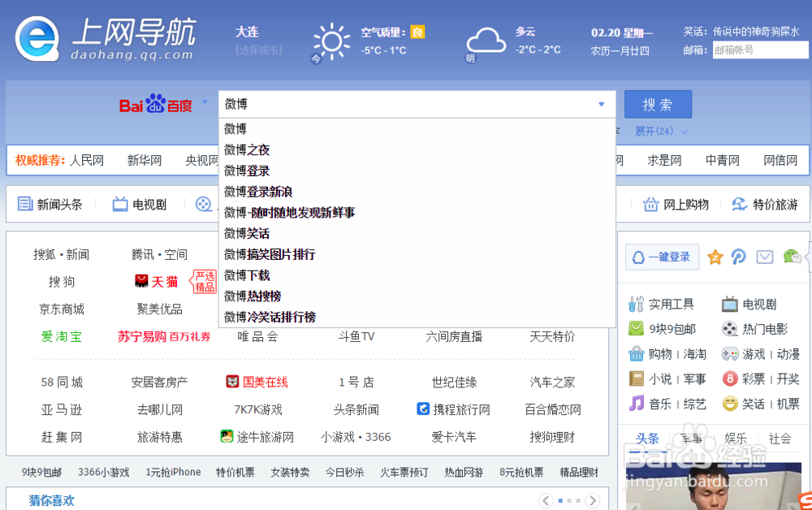Open the 9块9包邮 icon link
The width and height of the screenshot is (812, 510).
tap(636, 329)
